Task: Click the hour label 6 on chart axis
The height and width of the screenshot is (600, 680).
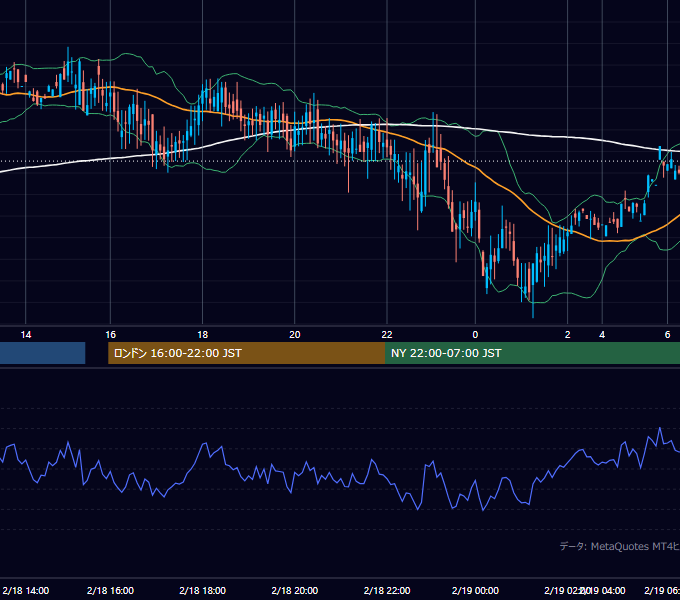Action: pos(667,335)
